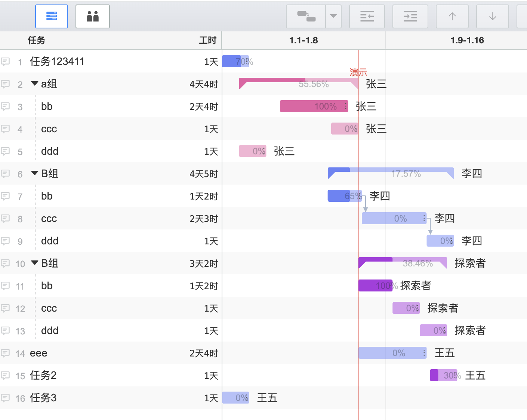This screenshot has width=527, height=420.
Task: Open comment icon for row 14 eee
Action: click(x=5, y=353)
